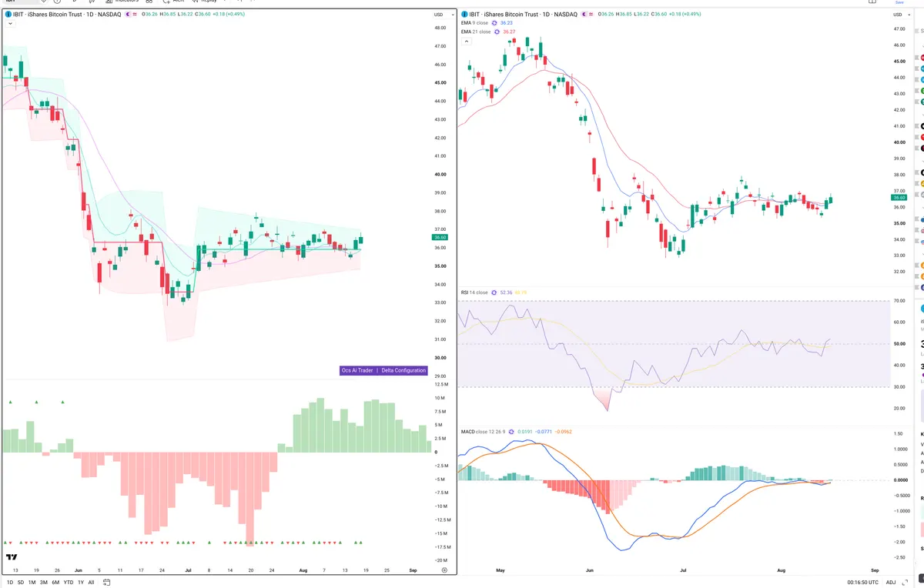Click the Replay button in top toolbar

tap(203, 2)
